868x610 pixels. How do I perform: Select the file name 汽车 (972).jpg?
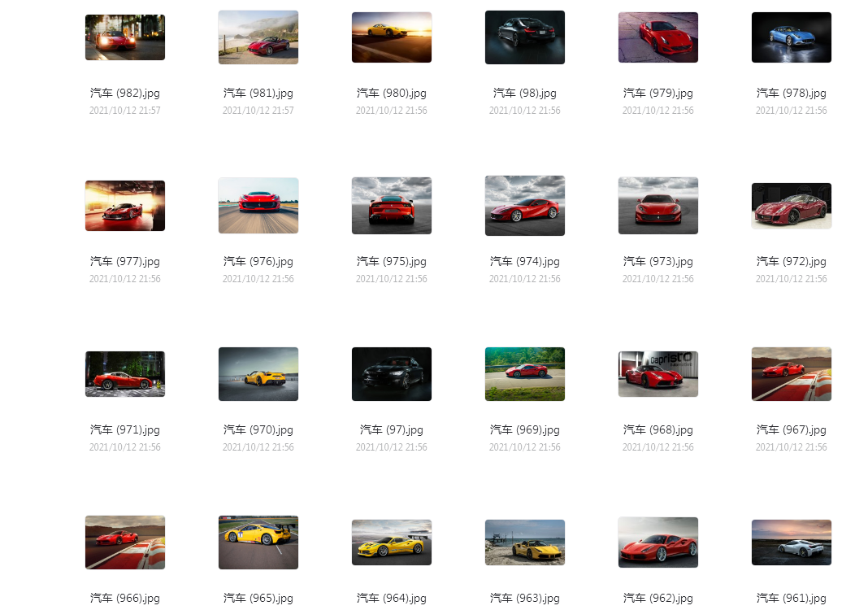click(x=792, y=262)
